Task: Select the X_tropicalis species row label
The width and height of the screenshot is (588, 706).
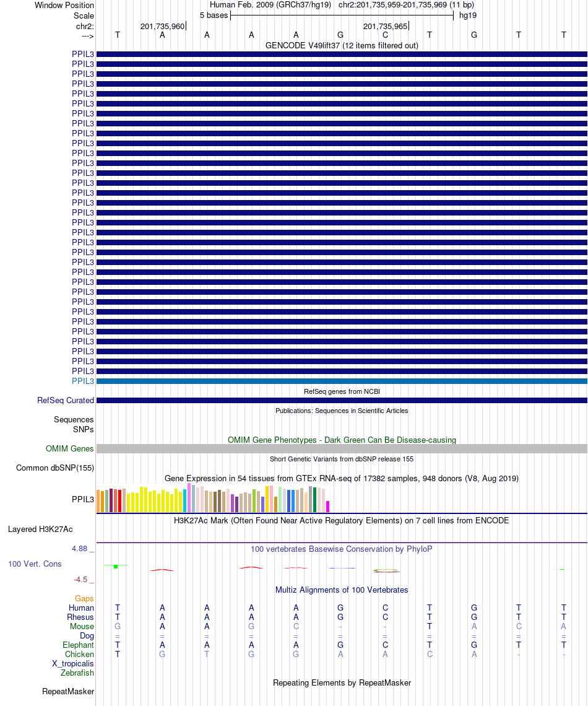Action: coord(73,663)
